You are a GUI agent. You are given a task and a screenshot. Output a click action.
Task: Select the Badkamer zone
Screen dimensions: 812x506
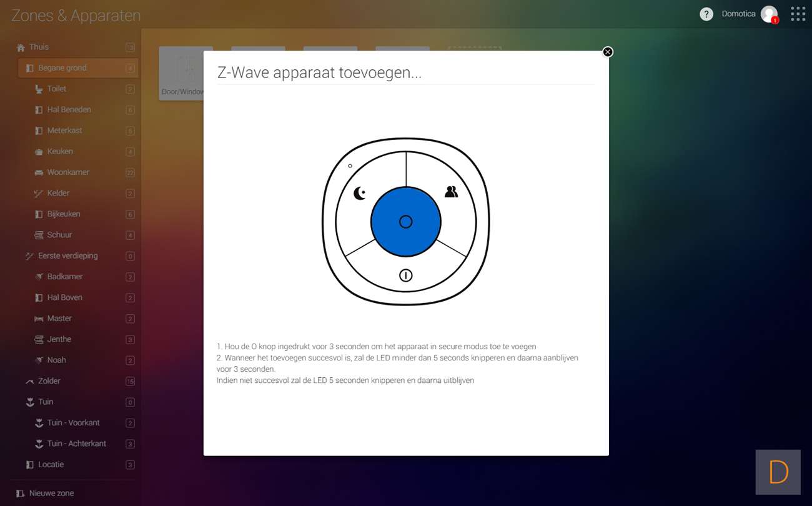coord(65,277)
